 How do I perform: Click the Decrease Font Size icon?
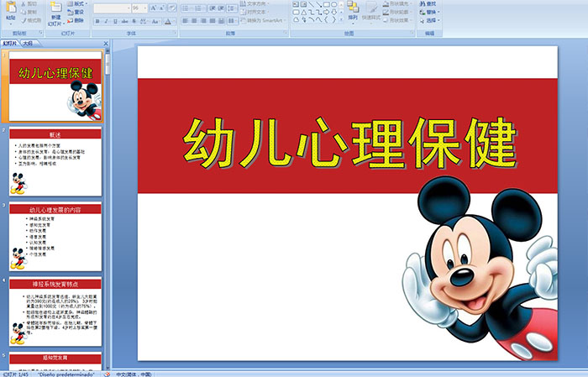[162, 8]
